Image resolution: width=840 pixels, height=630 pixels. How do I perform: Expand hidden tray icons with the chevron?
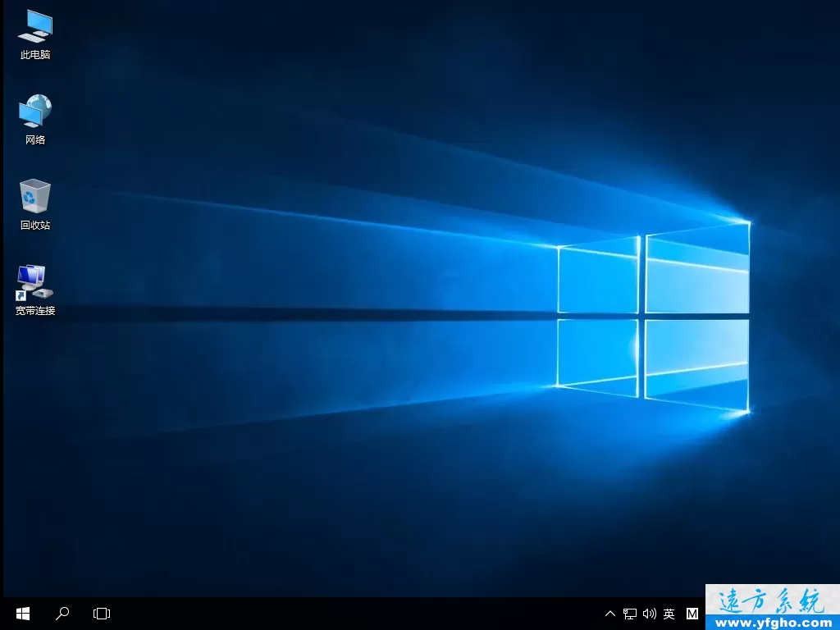(x=609, y=613)
